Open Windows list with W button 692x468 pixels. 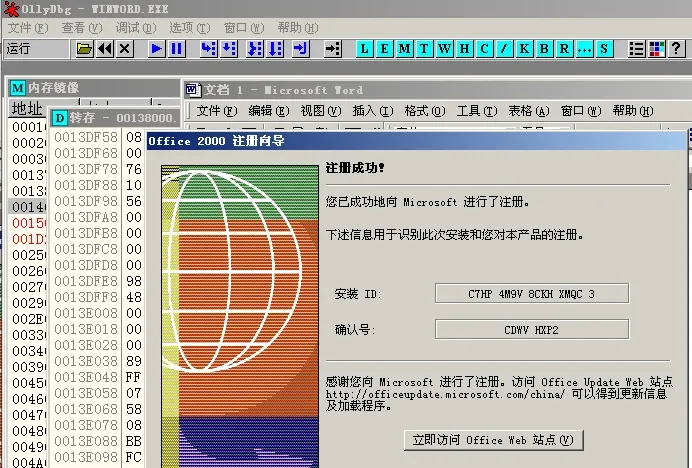tap(444, 49)
